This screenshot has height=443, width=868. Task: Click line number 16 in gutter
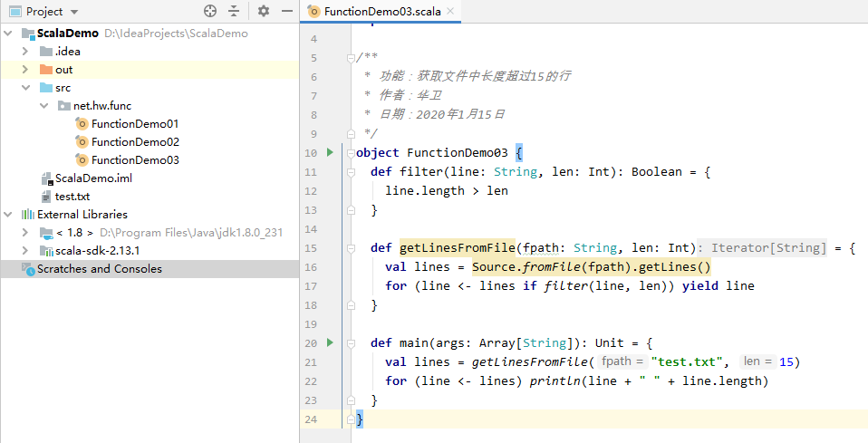point(311,267)
